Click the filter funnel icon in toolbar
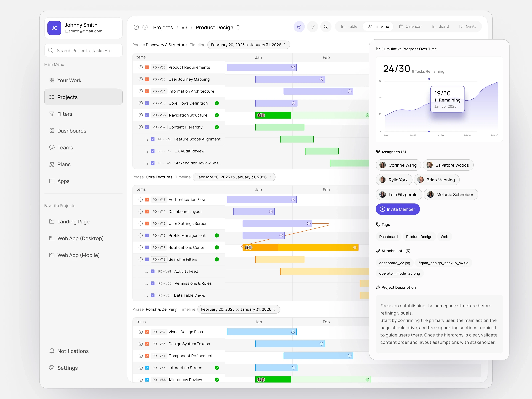Viewport: 532px width, 399px height. point(312,27)
